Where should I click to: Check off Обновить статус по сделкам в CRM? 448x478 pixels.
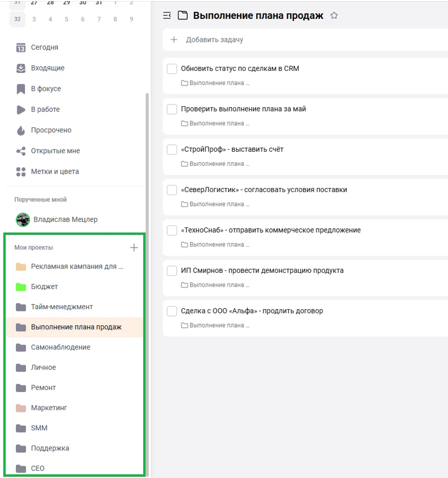172,69
